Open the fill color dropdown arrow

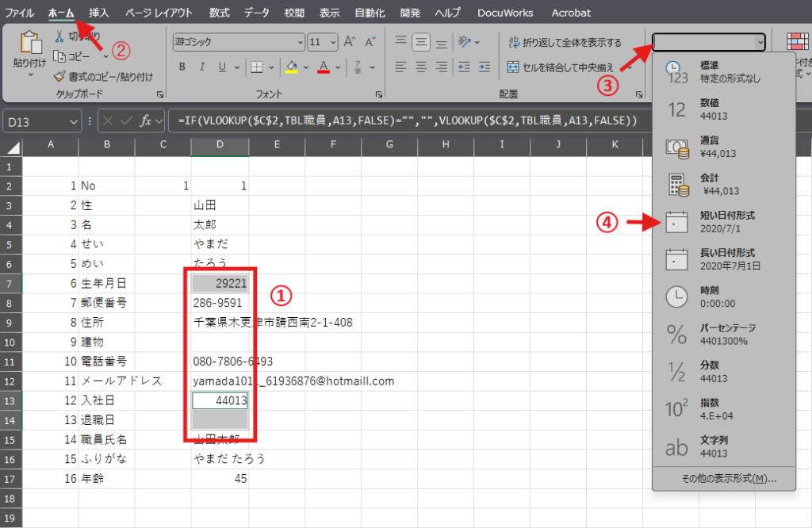tap(306, 67)
